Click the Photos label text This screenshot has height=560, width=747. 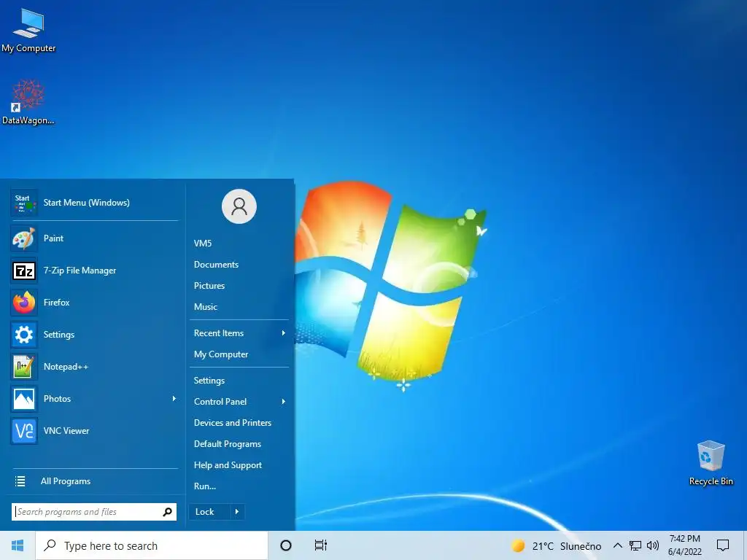[x=57, y=399]
